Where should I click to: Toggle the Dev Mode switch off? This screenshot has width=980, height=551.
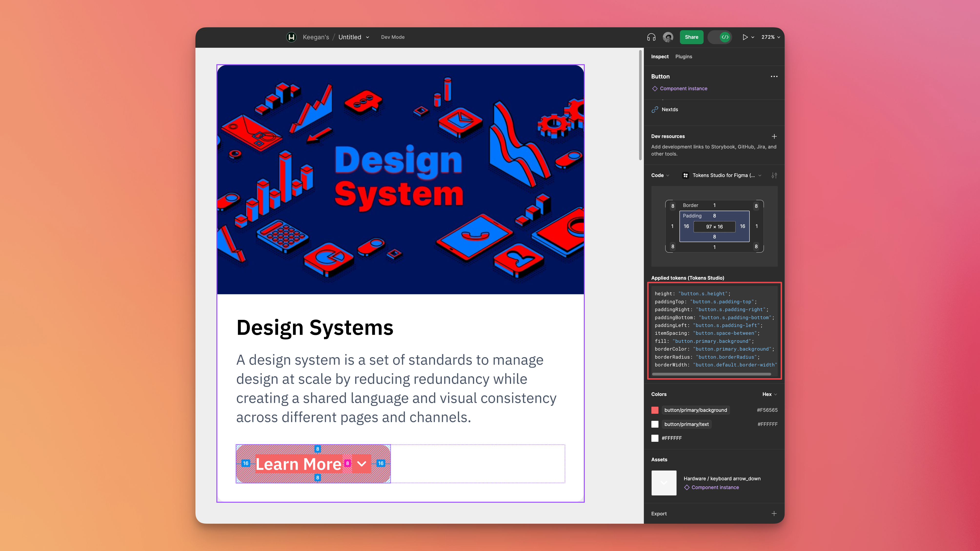click(x=720, y=37)
